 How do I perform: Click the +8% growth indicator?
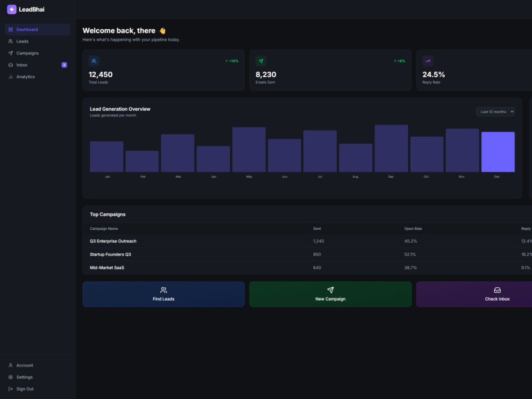click(400, 61)
